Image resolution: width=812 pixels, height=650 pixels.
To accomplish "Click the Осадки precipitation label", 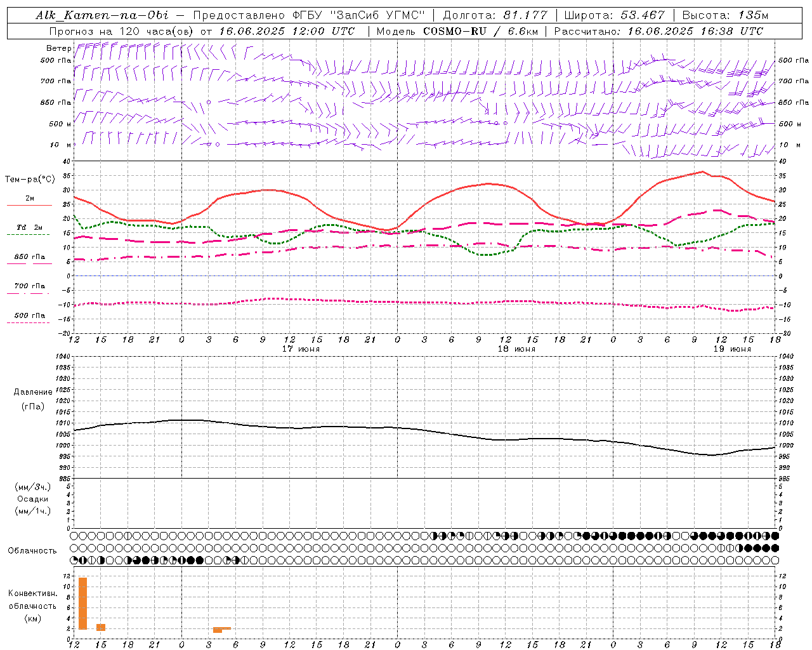I will click(32, 499).
